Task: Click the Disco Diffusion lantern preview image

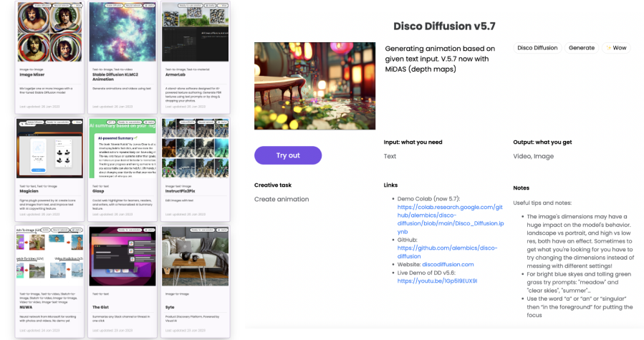Action: [x=314, y=86]
